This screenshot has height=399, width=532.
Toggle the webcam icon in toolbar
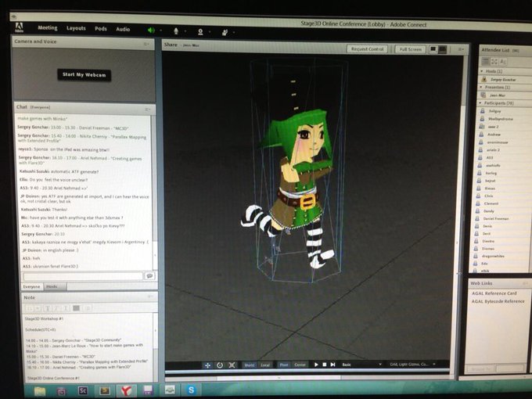[x=200, y=31]
